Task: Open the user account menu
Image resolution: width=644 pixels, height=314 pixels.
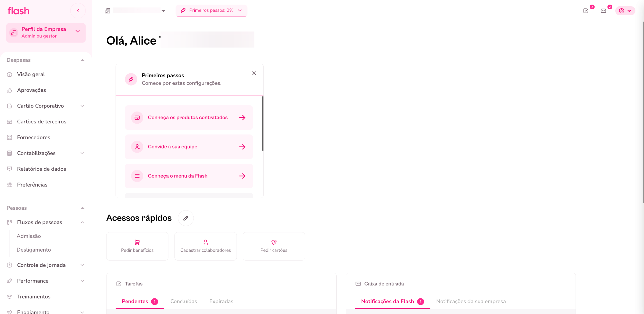Action: (x=625, y=11)
